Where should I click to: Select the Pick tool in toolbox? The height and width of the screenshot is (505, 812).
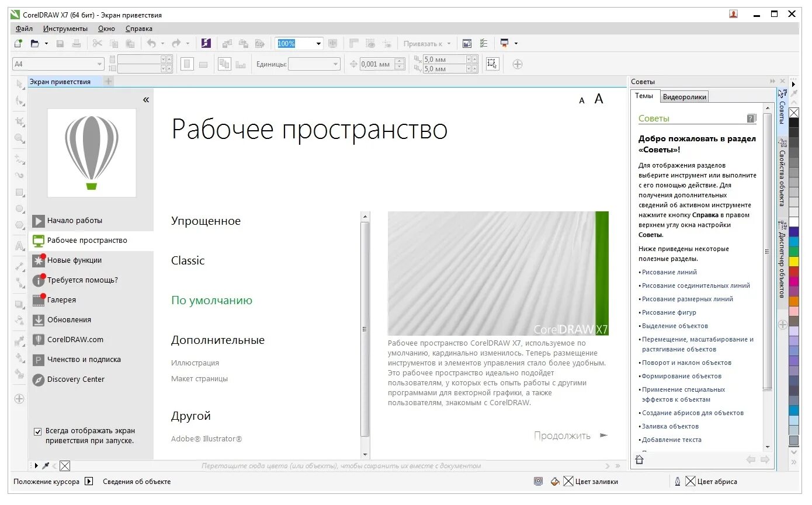[x=20, y=84]
